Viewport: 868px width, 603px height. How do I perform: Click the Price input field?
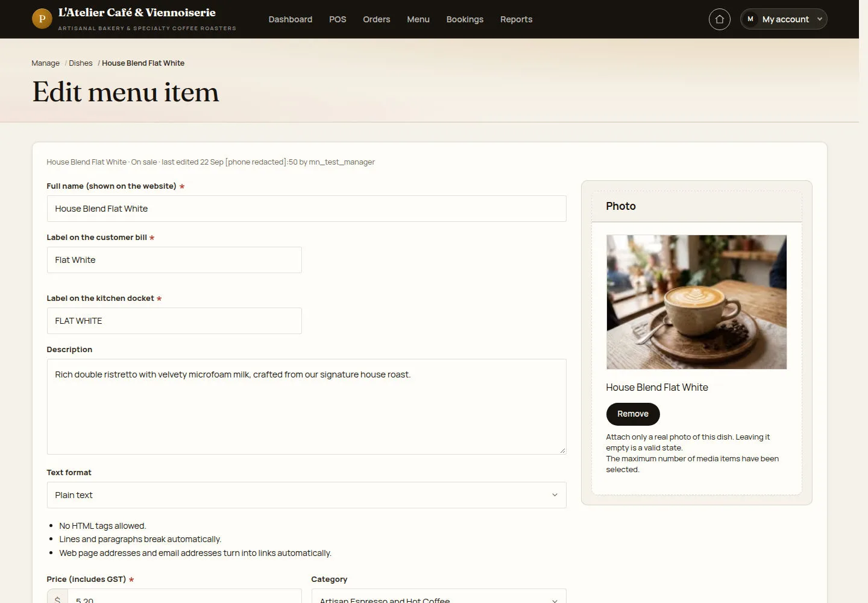[184, 596]
